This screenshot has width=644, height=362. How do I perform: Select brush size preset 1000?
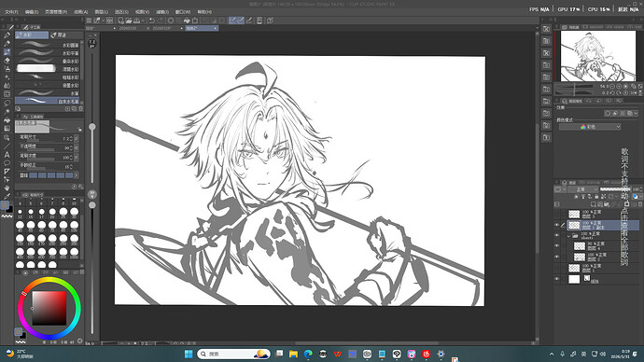click(74, 253)
